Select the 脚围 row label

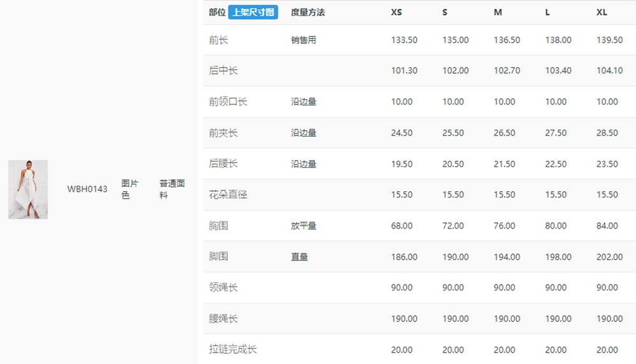click(218, 257)
